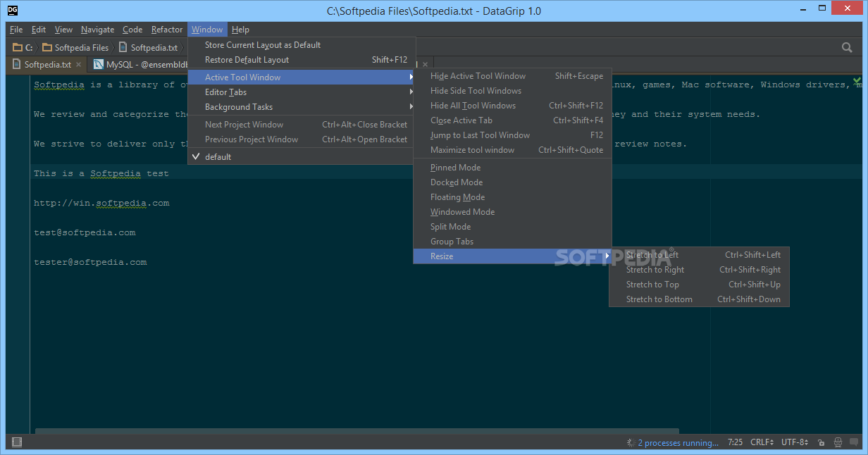The height and width of the screenshot is (455, 868).
Task: Toggle Pinned Mode menu entry
Action: (x=512, y=167)
